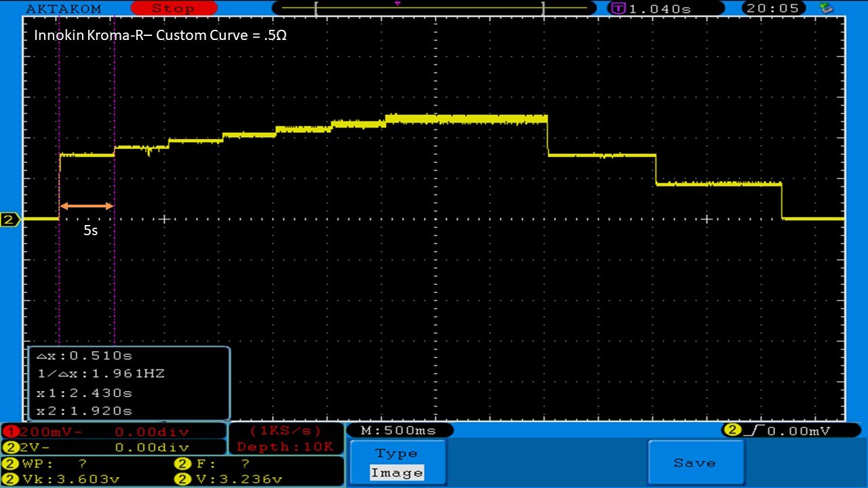
Task: Click the purple trigger position marker at top
Action: tap(397, 3)
